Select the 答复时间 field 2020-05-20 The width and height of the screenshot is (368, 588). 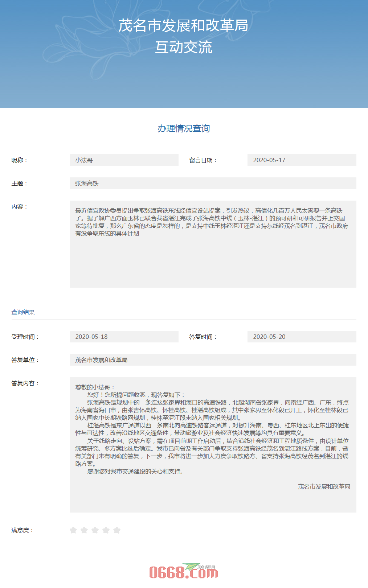tap(302, 337)
